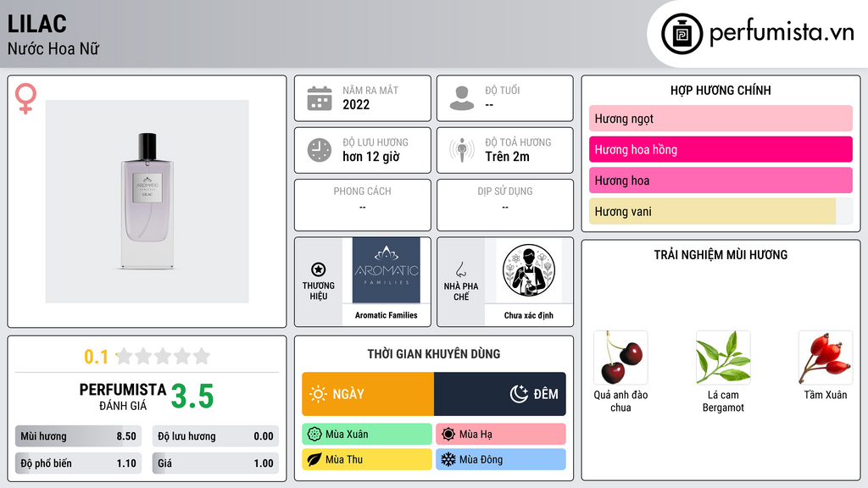Click the nose icon above Nhà pha chế

point(460,269)
